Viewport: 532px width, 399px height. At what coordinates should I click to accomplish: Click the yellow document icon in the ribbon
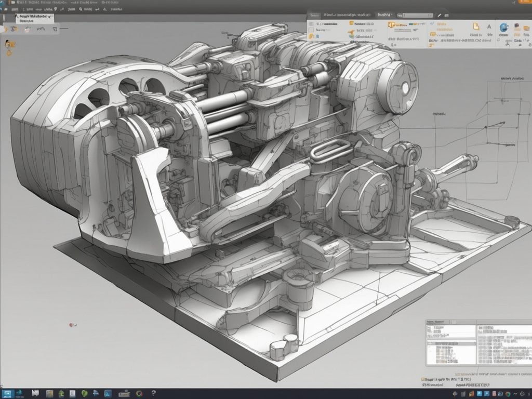pos(476,26)
